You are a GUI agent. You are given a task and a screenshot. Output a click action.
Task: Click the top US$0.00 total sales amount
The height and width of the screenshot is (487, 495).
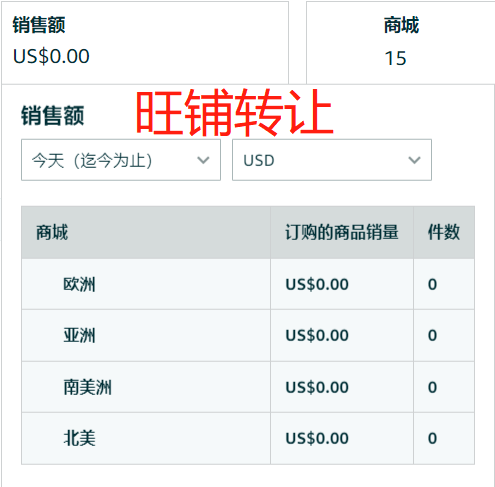click(x=51, y=56)
